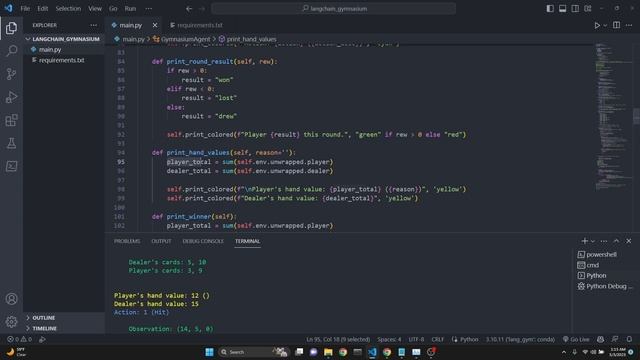Maximize the panel size chevron
The width and height of the screenshot is (640, 360).
click(616, 241)
